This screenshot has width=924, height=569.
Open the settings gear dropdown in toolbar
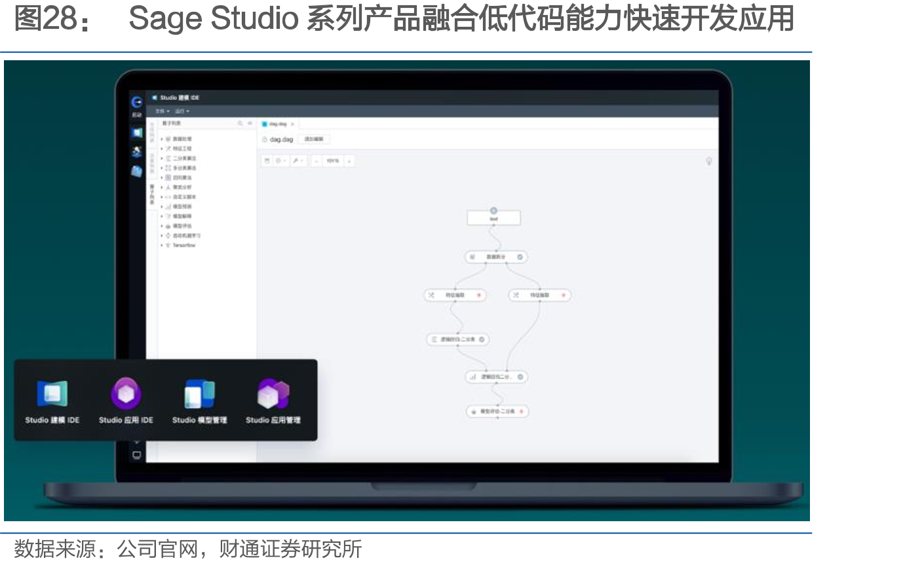280,160
